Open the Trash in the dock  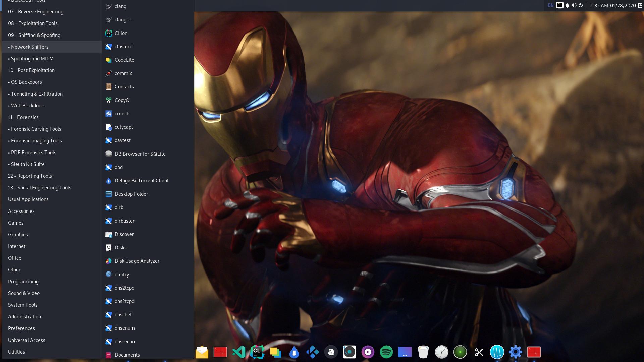[x=423, y=352]
